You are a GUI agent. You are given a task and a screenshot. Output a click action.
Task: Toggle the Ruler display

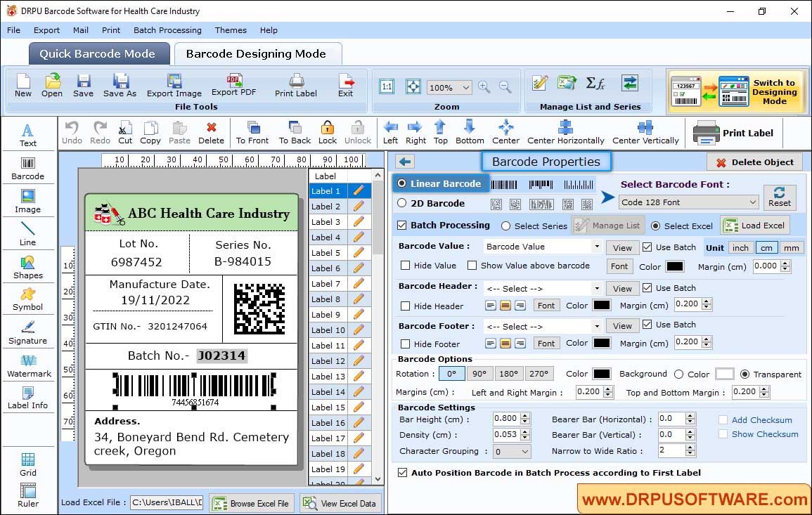coord(28,495)
